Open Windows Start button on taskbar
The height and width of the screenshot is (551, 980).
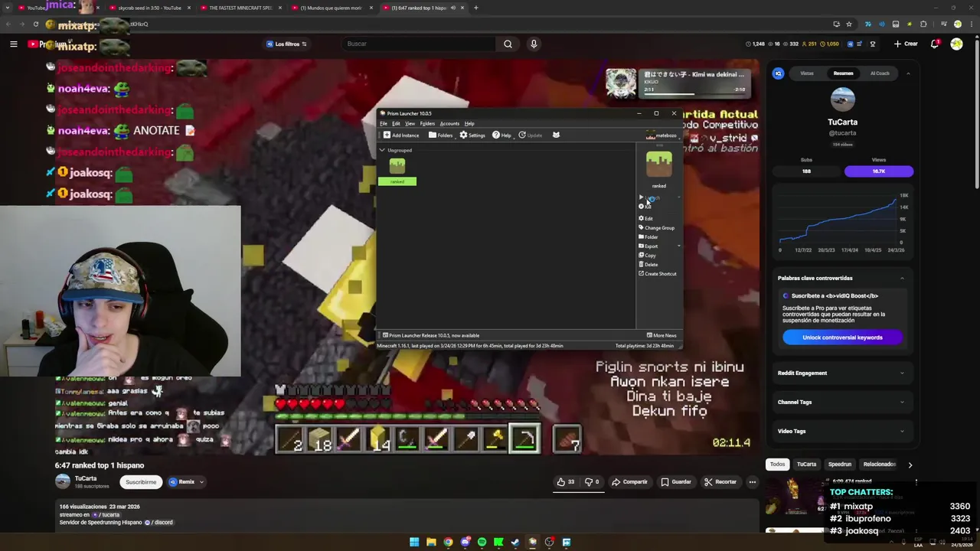(x=414, y=543)
